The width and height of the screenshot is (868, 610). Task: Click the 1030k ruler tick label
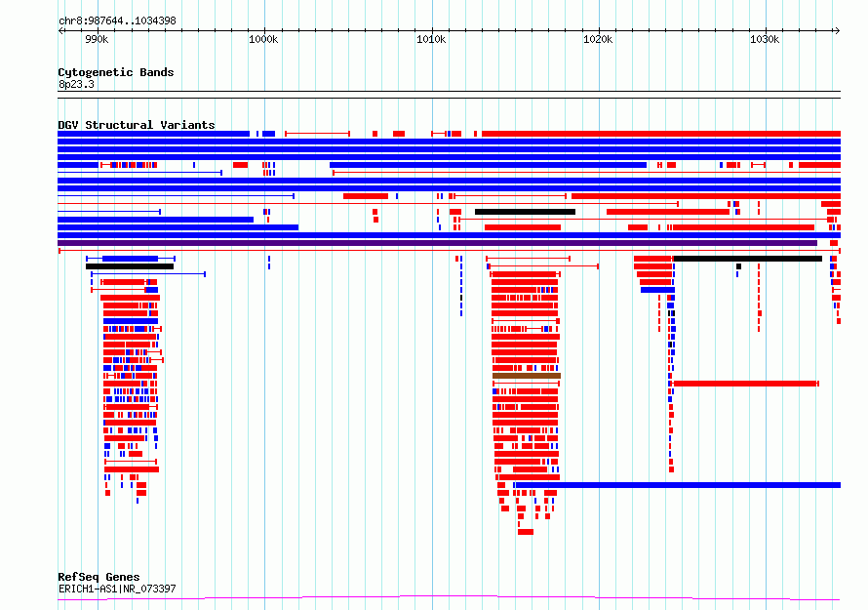(765, 39)
